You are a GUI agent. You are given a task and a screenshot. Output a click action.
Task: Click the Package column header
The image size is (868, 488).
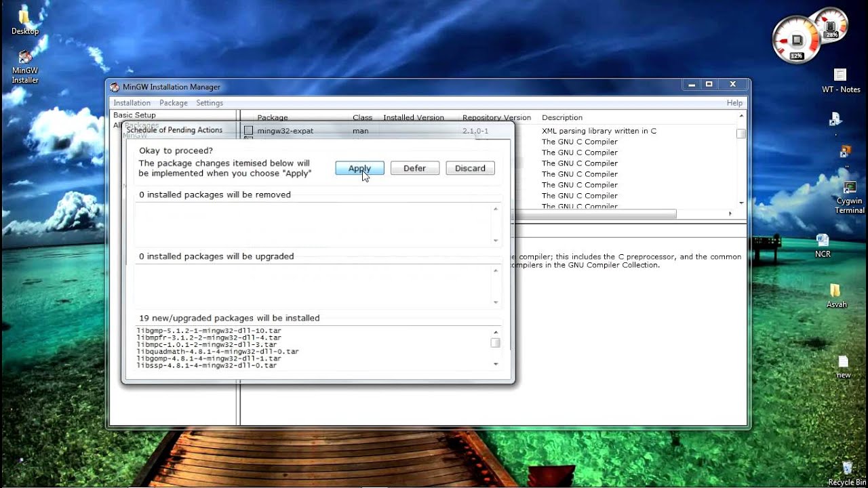273,118
